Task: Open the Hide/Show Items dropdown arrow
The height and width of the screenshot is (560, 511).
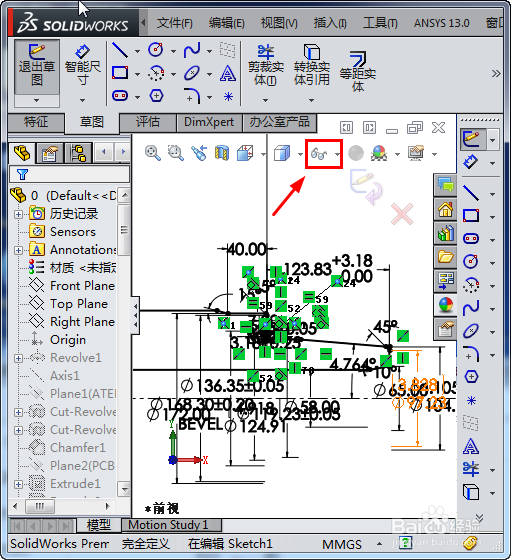Action: coord(337,154)
